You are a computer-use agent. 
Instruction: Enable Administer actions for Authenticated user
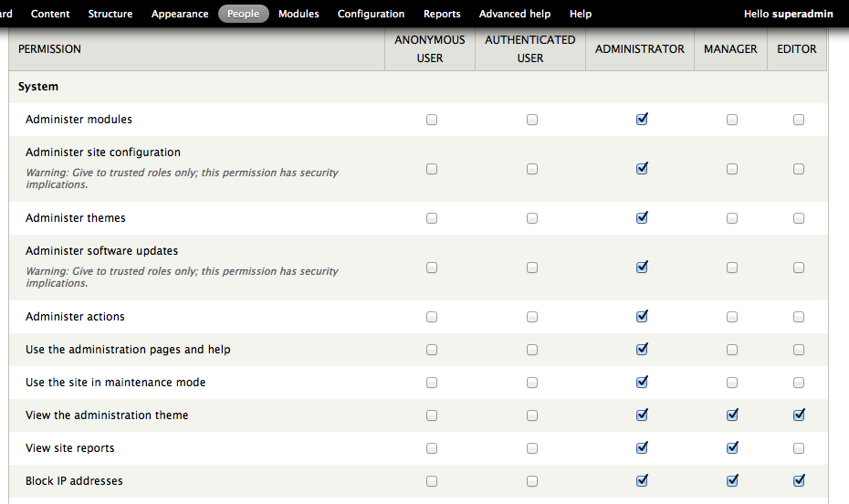[532, 317]
